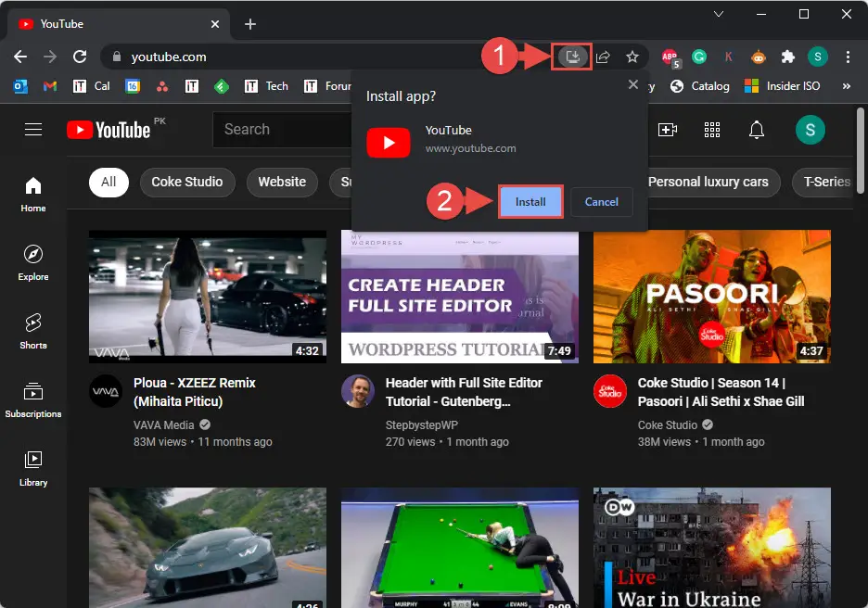Open the Header with Full Site Editor title

[464, 392]
